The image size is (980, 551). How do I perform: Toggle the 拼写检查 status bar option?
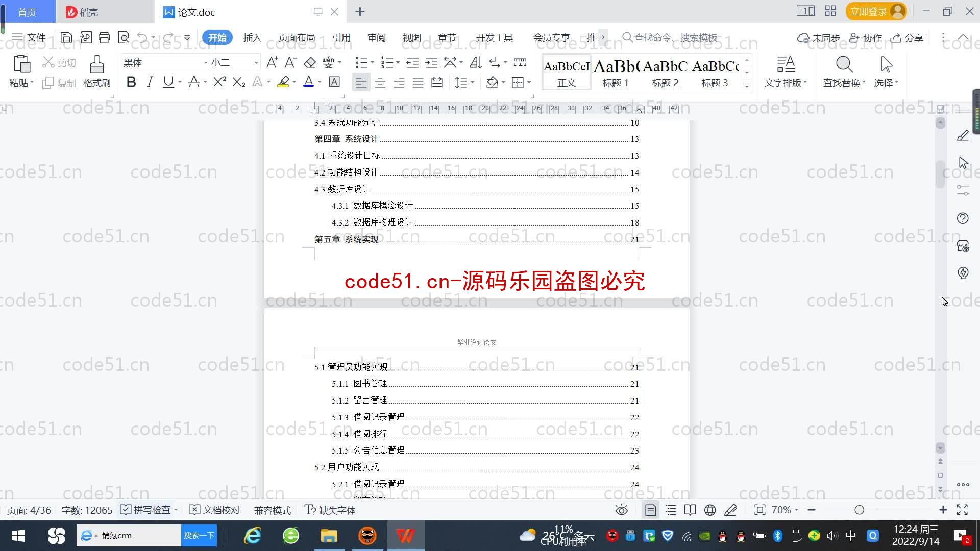146,510
